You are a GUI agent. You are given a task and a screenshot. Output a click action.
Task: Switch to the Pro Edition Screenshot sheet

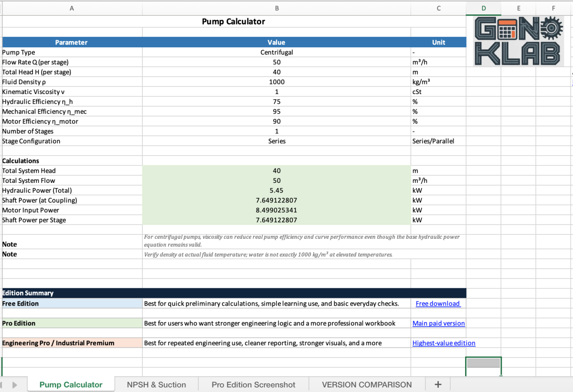click(x=253, y=384)
